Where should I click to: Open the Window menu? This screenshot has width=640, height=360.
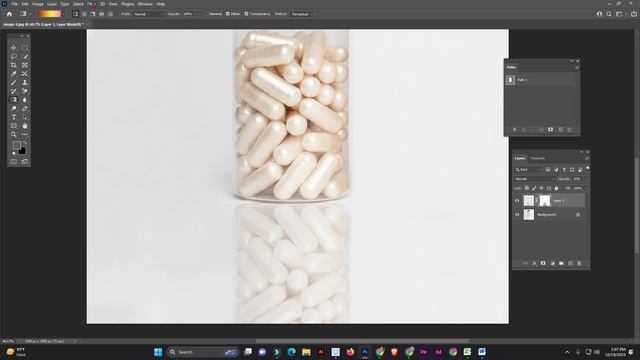pos(145,4)
